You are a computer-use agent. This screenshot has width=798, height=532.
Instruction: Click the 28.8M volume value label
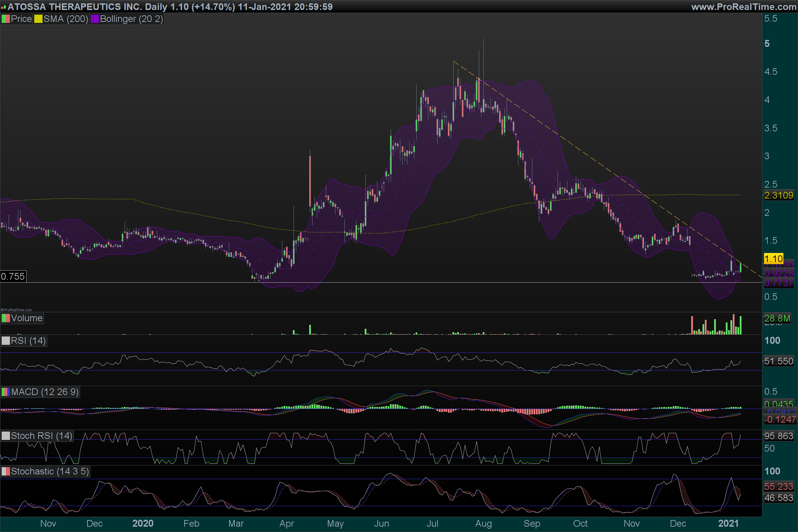point(777,318)
